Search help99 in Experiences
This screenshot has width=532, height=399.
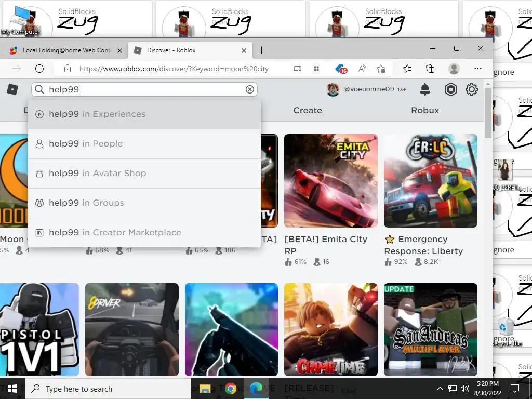tap(144, 114)
